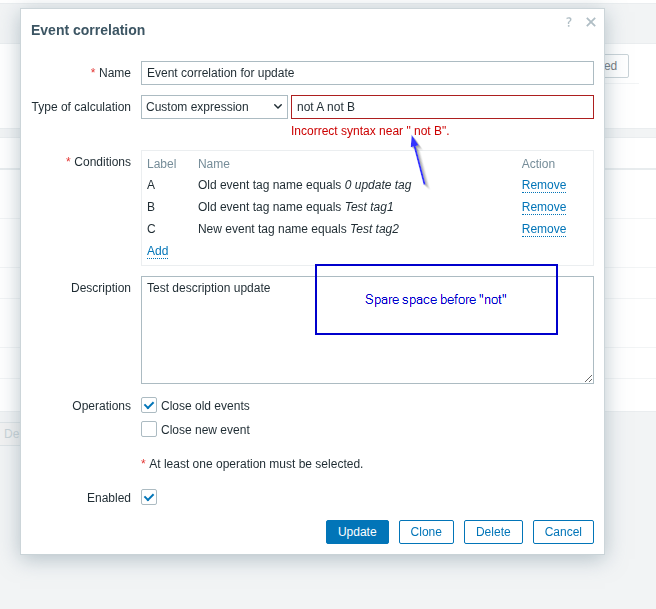Open the Type of calculation dropdown
This screenshot has width=656, height=609.
pyautogui.click(x=214, y=107)
